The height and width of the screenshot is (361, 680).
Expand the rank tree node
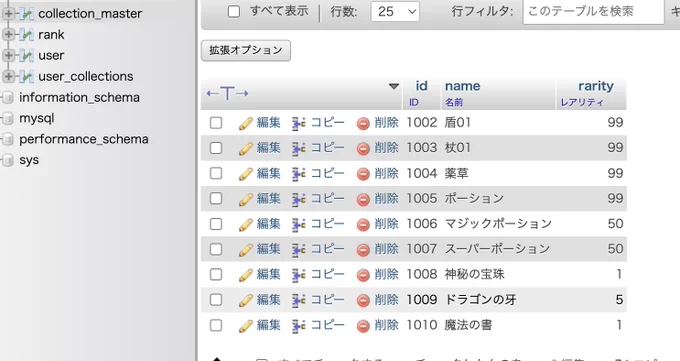(8, 35)
